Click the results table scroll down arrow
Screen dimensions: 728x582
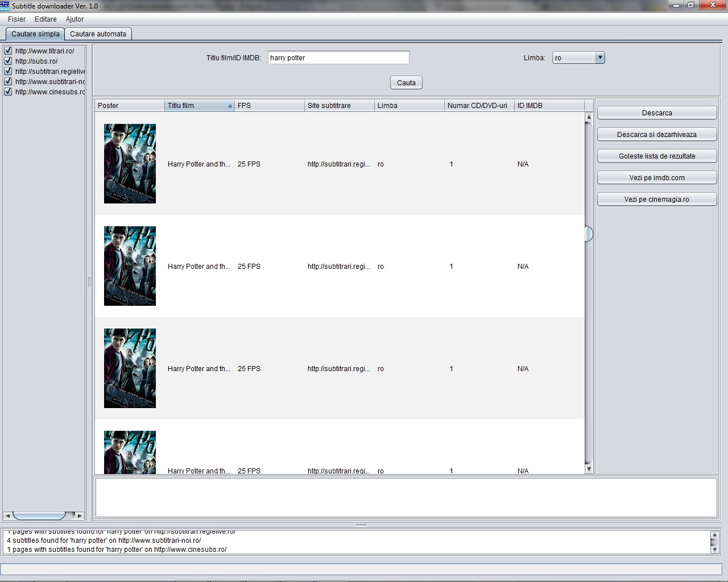[589, 469]
